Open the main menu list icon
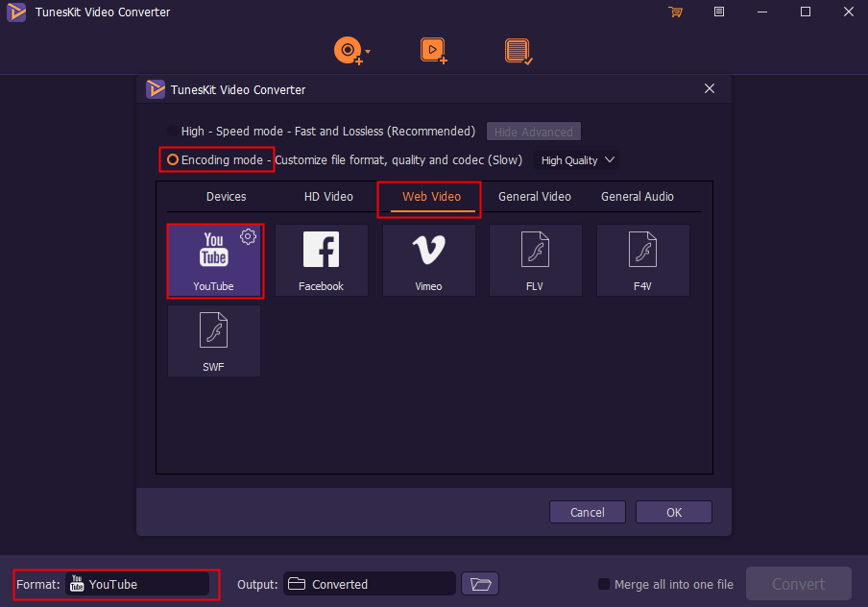This screenshot has width=868, height=607. coord(719,12)
